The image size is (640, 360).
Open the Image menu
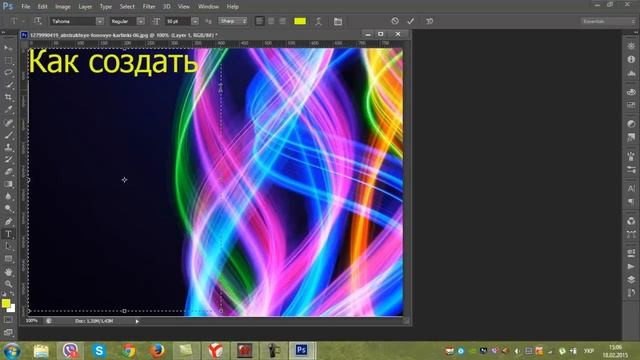tap(62, 7)
